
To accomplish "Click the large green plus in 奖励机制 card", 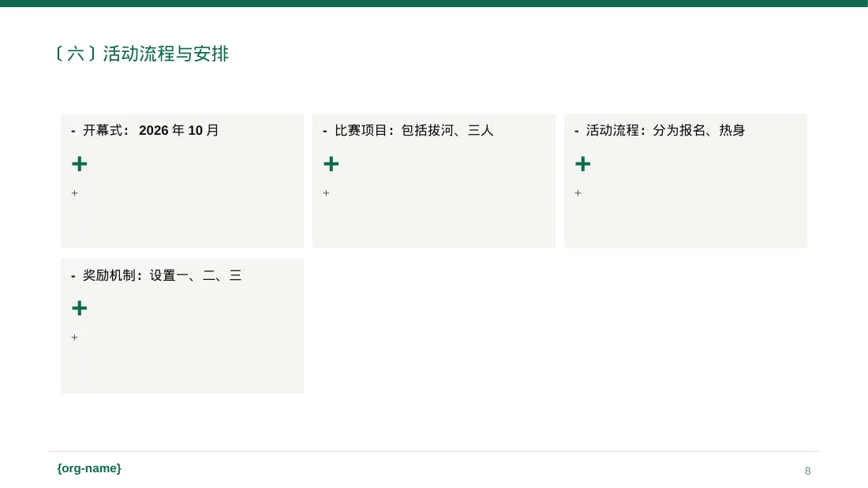I will pos(79,308).
